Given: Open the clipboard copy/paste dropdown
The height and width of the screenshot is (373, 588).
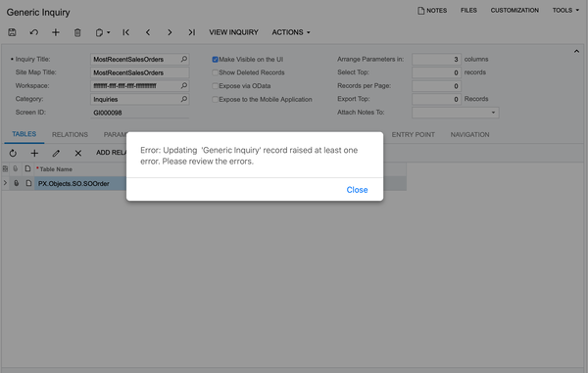Looking at the screenshot, I should (x=102, y=32).
